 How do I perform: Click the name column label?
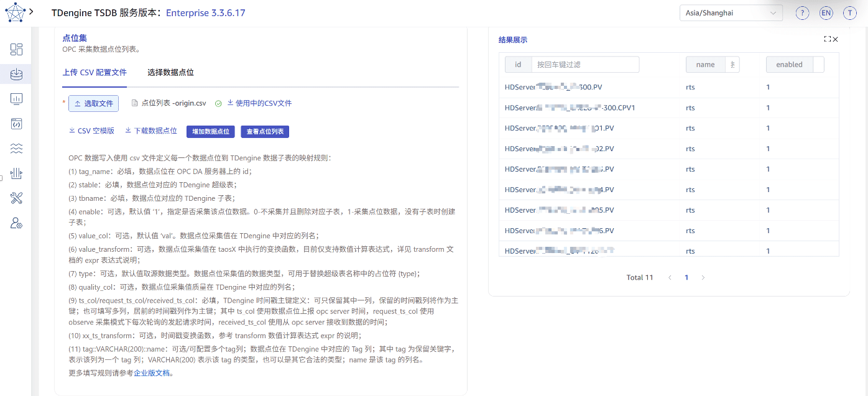click(706, 65)
